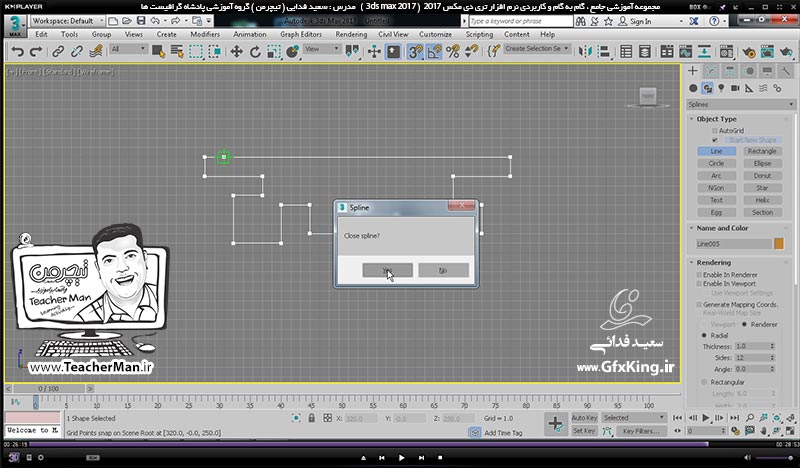The height and width of the screenshot is (468, 800).
Task: Click the orange object color swatch
Action: tap(779, 243)
